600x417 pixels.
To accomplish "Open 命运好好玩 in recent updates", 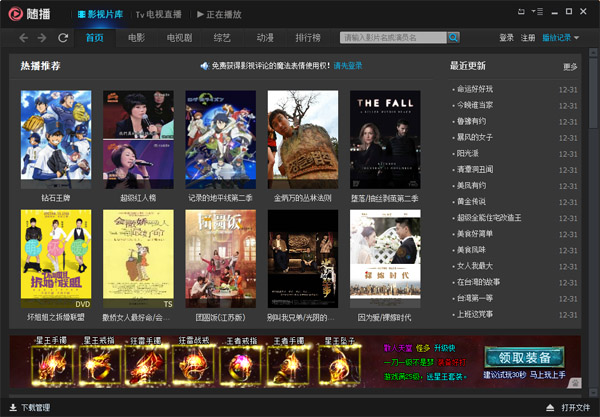I will tap(474, 89).
